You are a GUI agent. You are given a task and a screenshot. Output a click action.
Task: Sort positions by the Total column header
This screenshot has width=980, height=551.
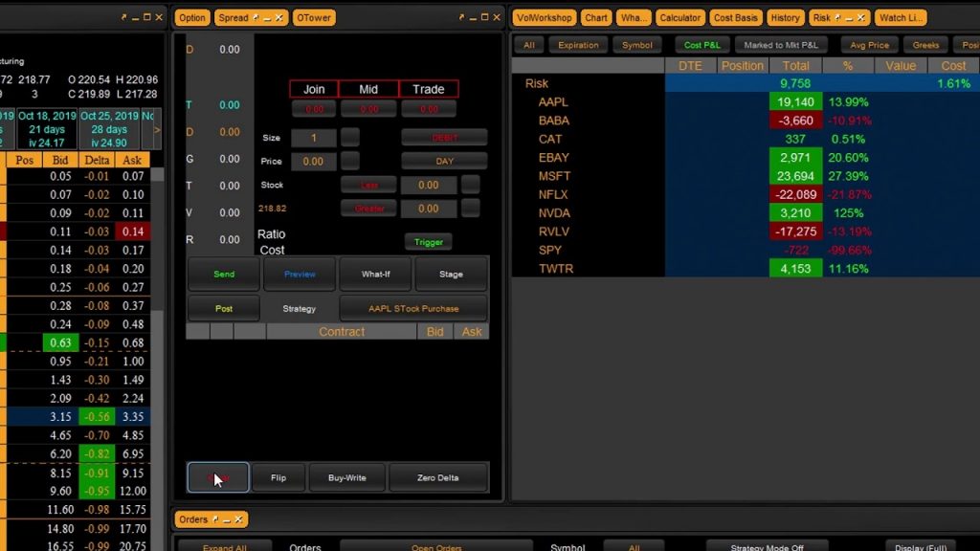pos(795,66)
